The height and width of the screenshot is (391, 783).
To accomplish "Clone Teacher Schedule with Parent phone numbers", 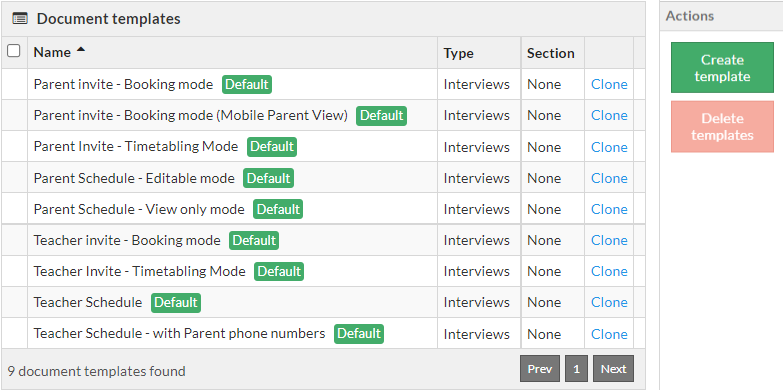I will 609,334.
